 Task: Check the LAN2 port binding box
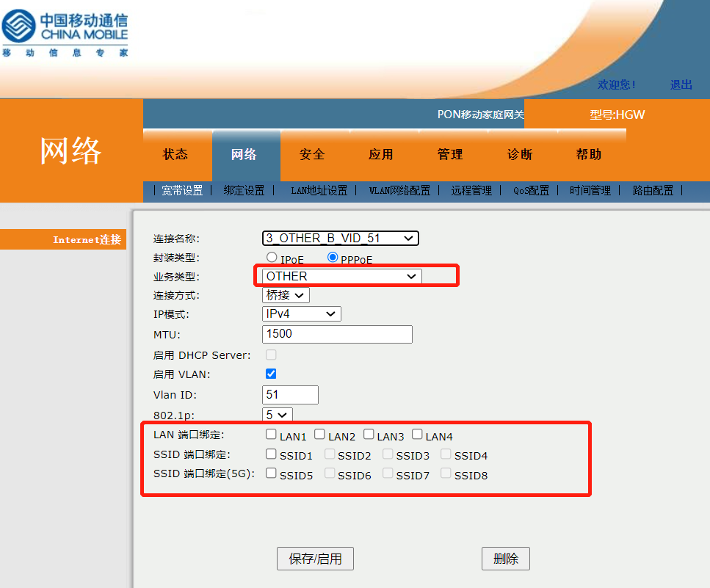click(319, 435)
